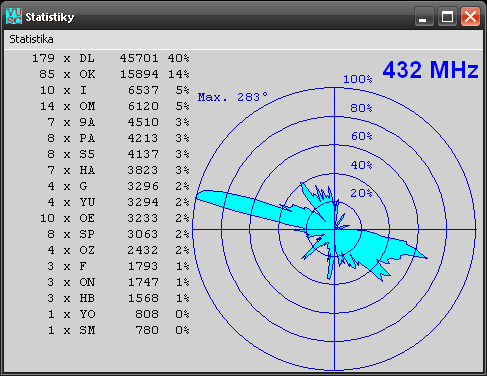Click the HB prefix row
Image resolution: width=487 pixels, height=376 pixels.
(118, 298)
